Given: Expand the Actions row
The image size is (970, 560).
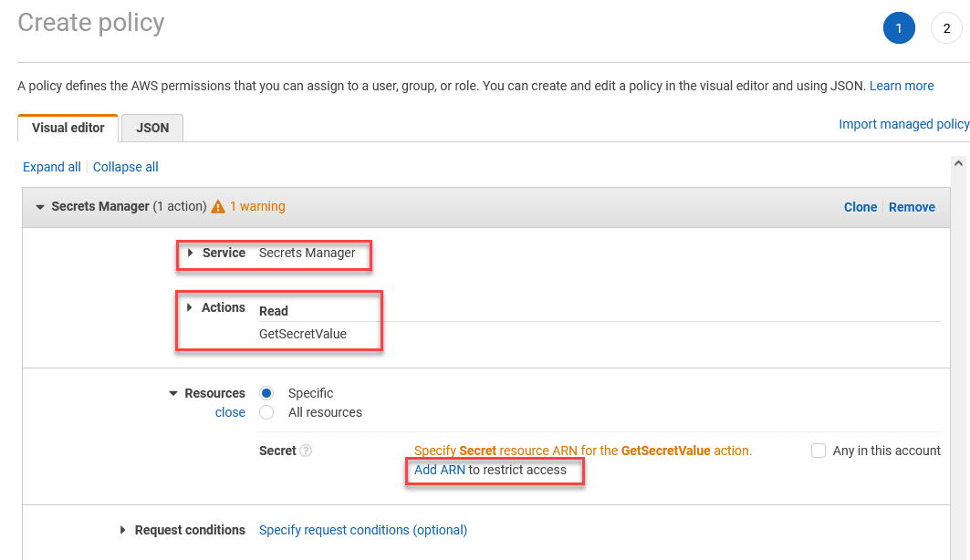Looking at the screenshot, I should point(189,307).
